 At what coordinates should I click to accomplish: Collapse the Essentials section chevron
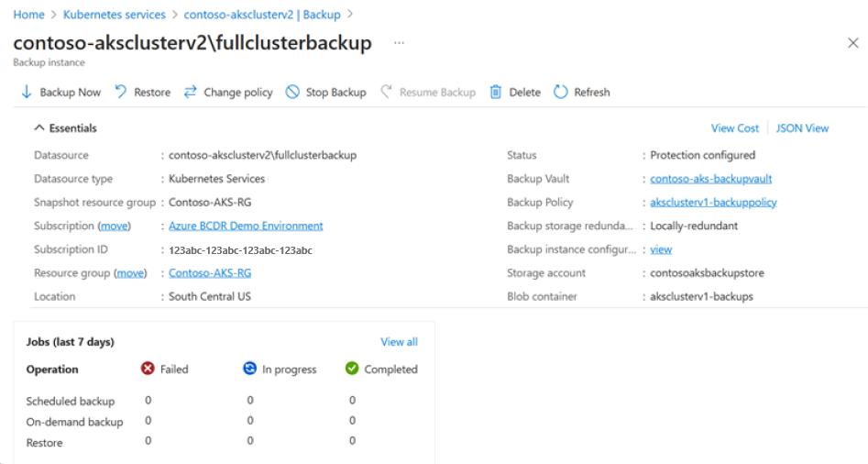click(38, 127)
